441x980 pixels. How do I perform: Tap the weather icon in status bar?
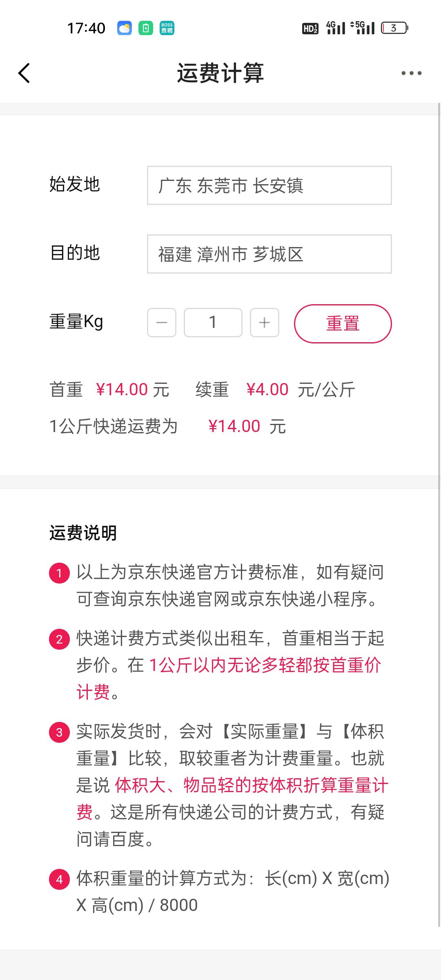click(125, 28)
